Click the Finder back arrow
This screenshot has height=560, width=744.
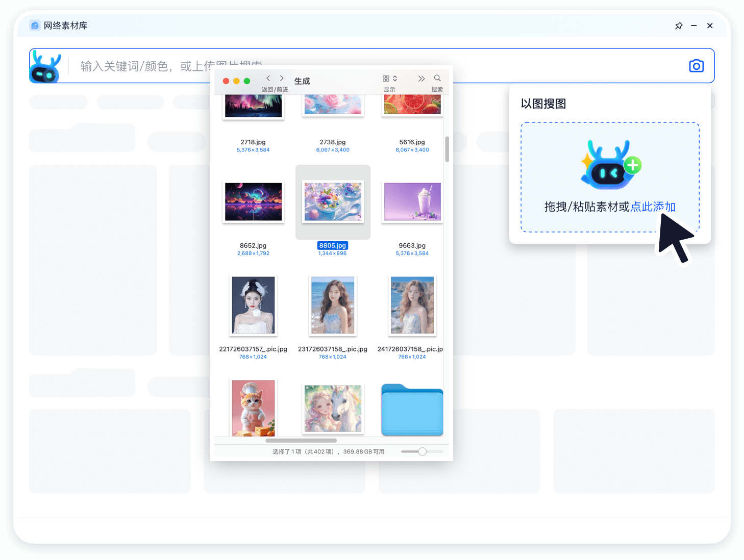[268, 79]
